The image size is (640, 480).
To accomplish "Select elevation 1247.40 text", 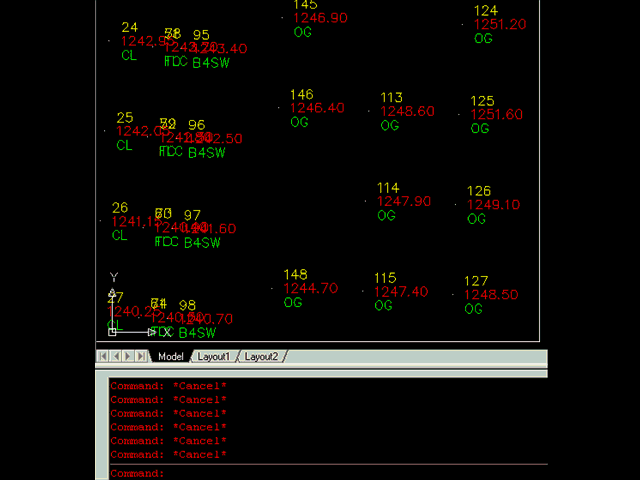I will 401,292.
